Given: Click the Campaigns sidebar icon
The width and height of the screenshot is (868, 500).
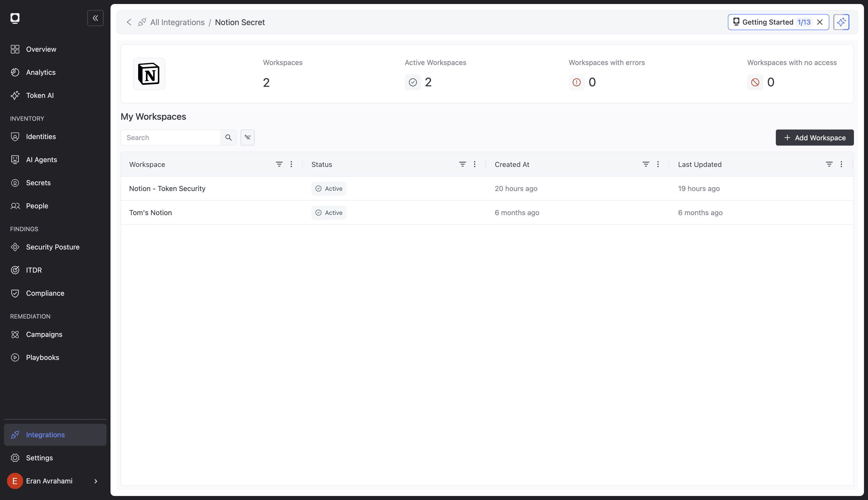Looking at the screenshot, I should pyautogui.click(x=15, y=334).
